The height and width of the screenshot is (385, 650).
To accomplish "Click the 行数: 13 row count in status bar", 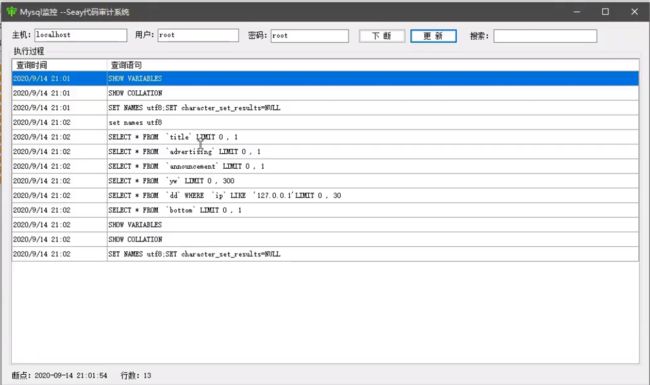I will coord(136,375).
